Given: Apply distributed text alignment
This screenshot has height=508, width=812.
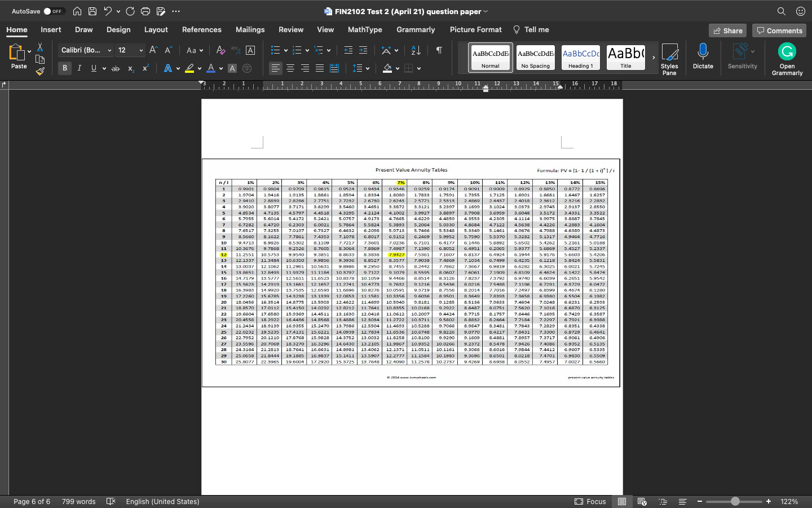Looking at the screenshot, I should coord(334,68).
